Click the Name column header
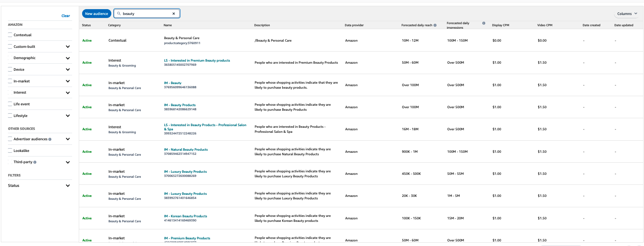Screen dimensions: 644x246 tap(168, 25)
